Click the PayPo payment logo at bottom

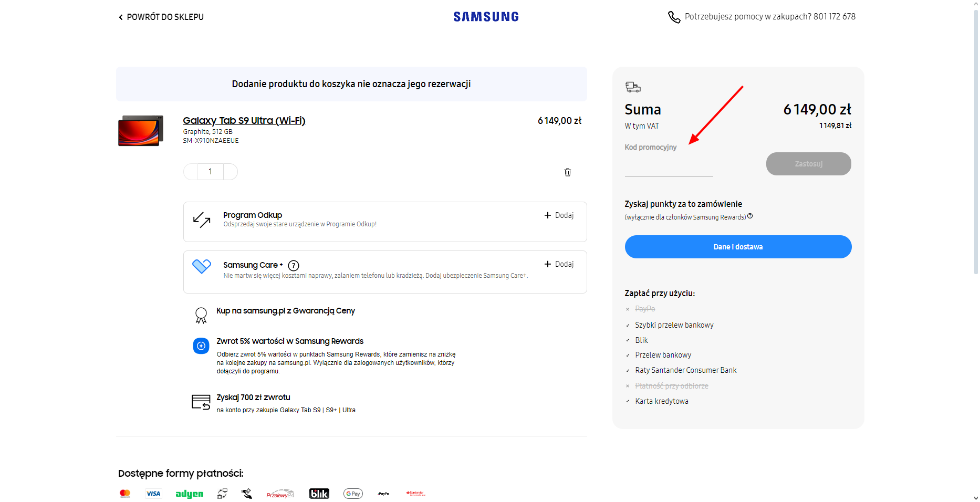click(383, 494)
